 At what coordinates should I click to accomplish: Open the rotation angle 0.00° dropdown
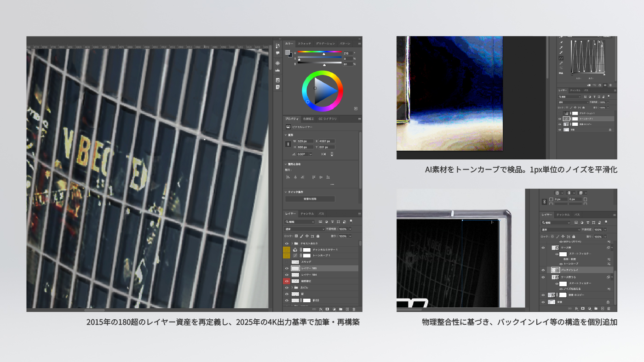310,154
